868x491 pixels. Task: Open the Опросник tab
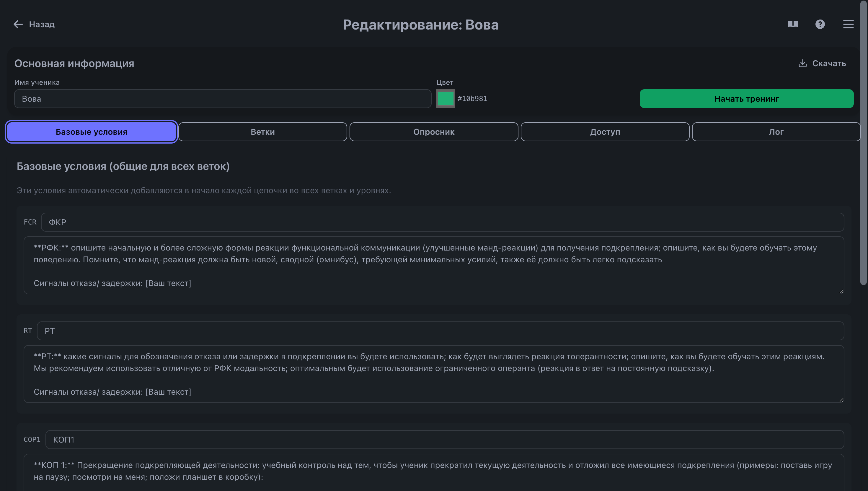(x=434, y=132)
